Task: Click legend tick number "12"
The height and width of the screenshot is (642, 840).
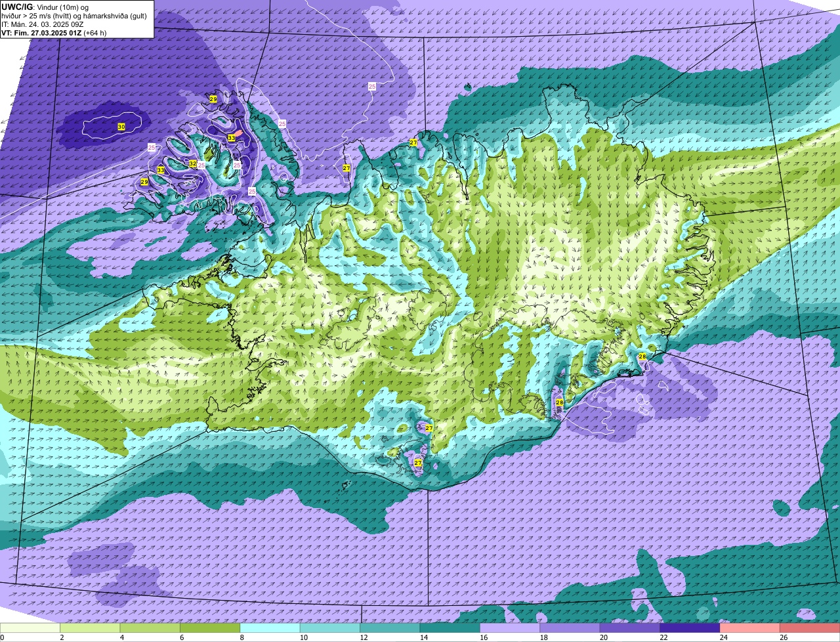Action: [364, 637]
